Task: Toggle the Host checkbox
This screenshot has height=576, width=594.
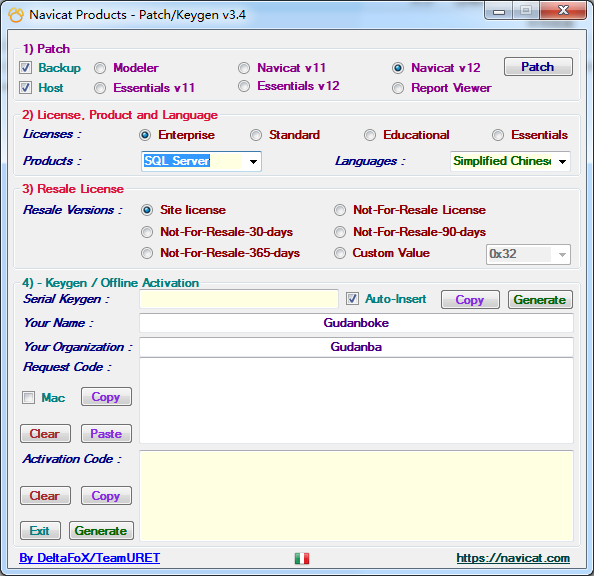Action: pyautogui.click(x=25, y=88)
